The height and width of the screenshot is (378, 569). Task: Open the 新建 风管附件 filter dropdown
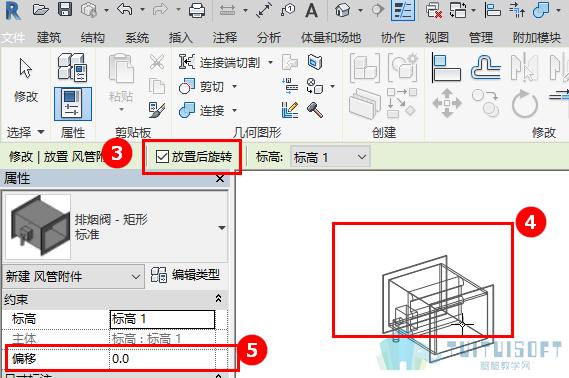73,277
